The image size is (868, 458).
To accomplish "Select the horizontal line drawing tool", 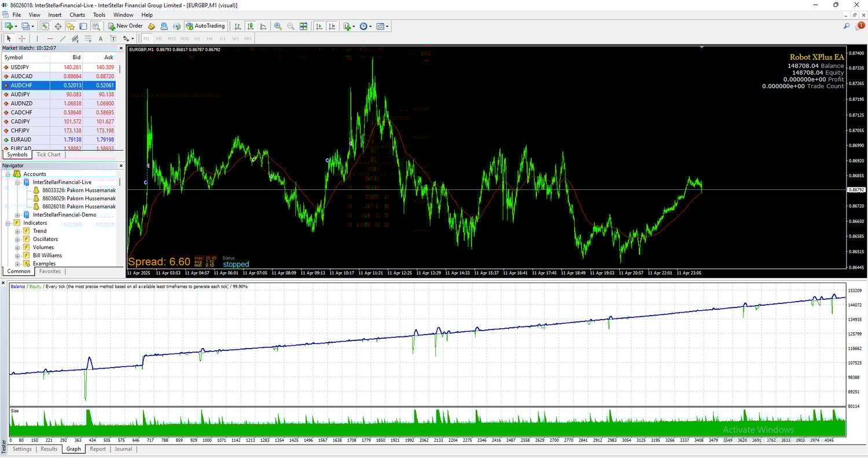I will pyautogui.click(x=50, y=39).
